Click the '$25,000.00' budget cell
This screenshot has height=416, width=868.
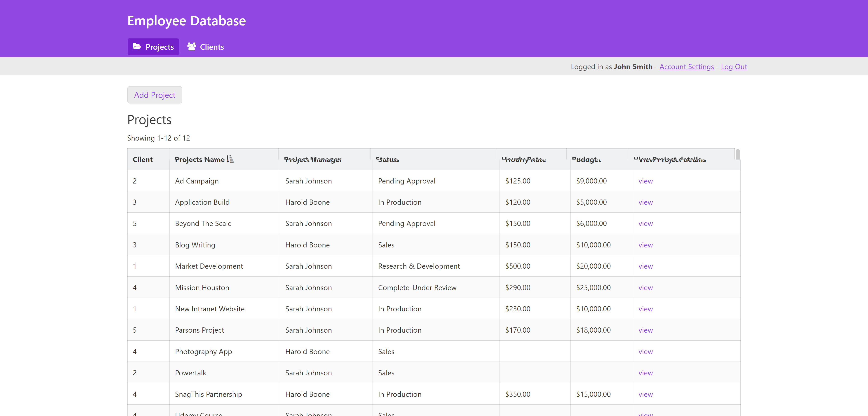pyautogui.click(x=602, y=288)
